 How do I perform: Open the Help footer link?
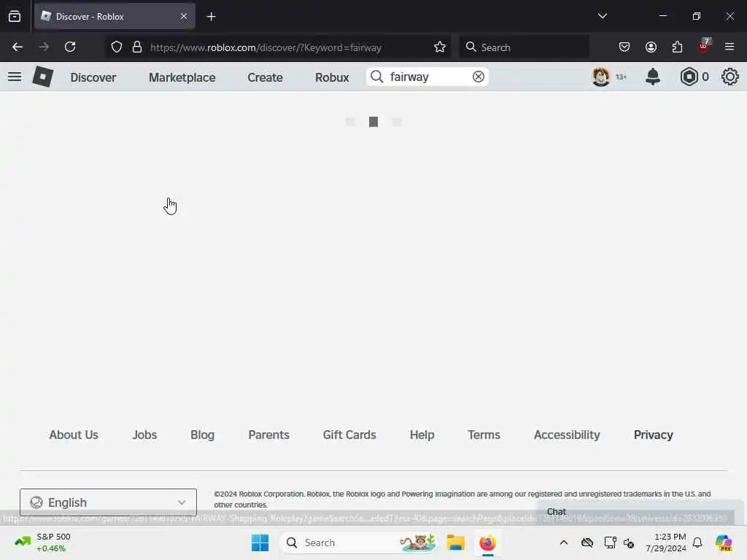click(422, 435)
